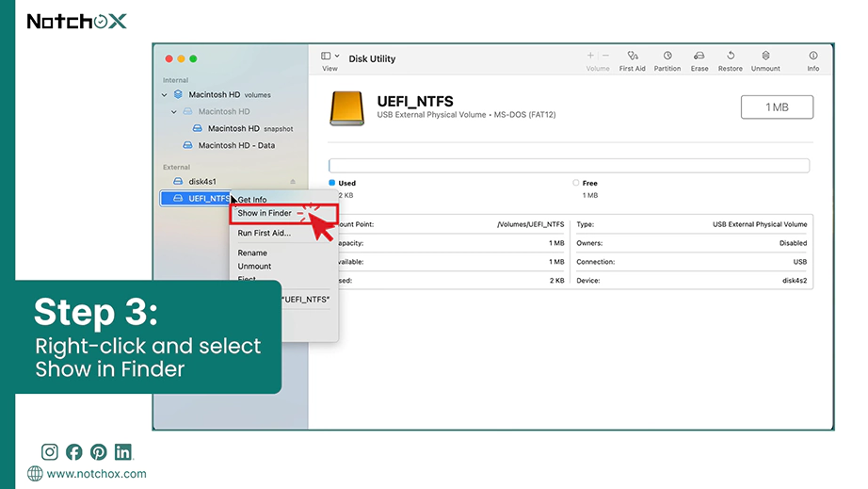Click the /Volumes/UEFI_NTFS mount point value
868x489 pixels.
point(530,225)
